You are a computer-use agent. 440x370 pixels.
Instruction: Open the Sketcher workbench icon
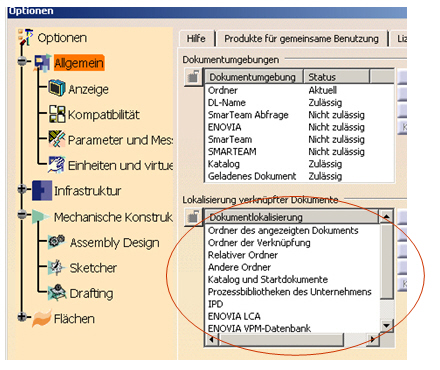click(x=56, y=267)
